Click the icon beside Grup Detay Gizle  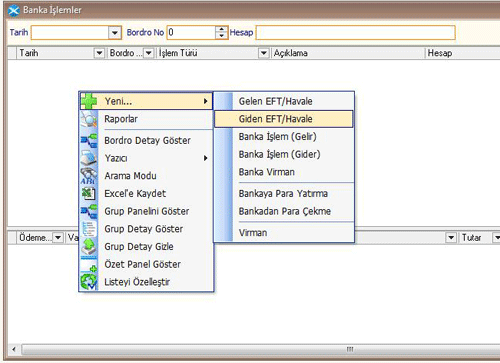(x=89, y=246)
